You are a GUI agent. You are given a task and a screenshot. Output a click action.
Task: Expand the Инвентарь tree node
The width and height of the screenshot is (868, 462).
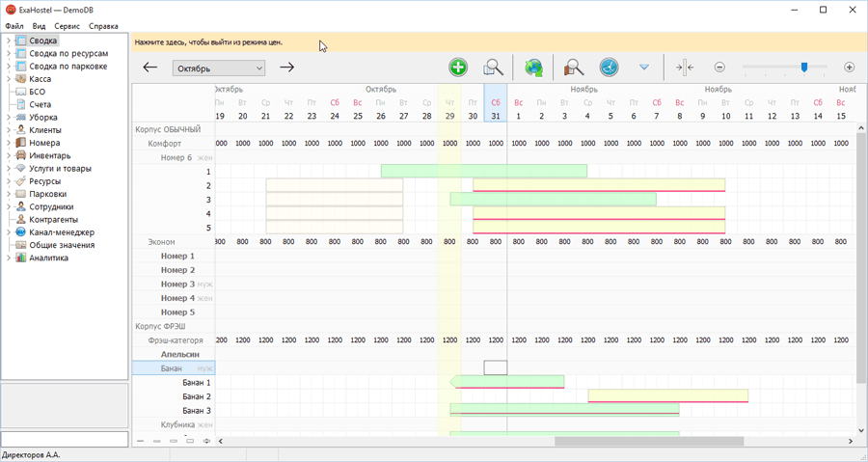point(9,155)
